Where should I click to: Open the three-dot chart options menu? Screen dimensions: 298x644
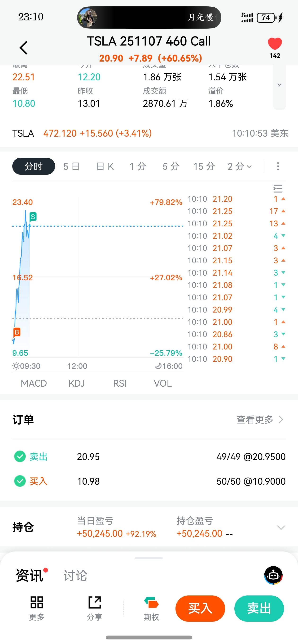278,166
